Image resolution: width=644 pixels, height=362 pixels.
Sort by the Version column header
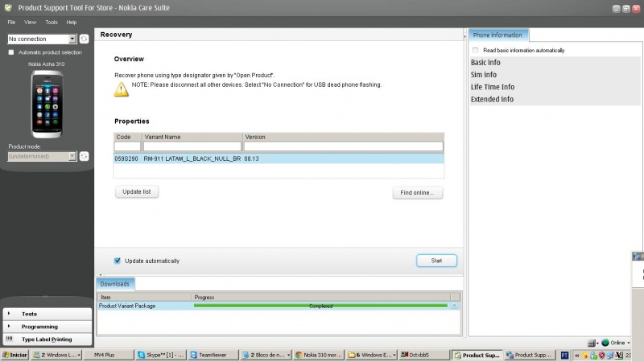click(344, 137)
